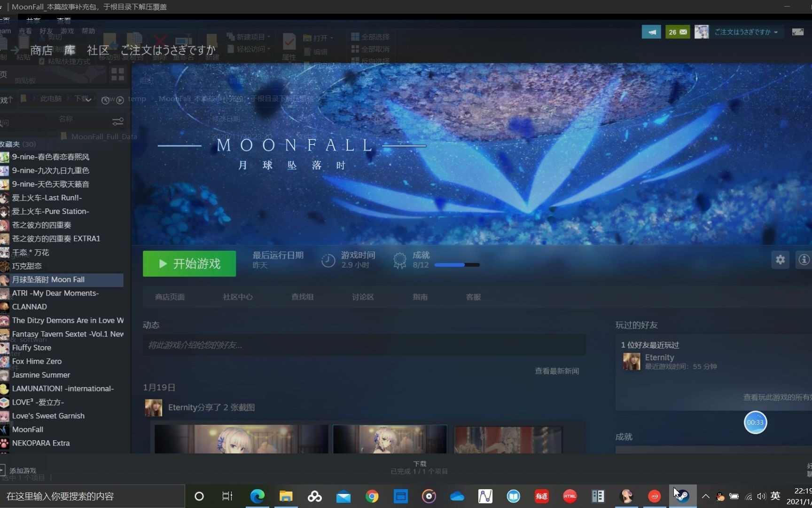
Task: Collapse the 收藏夹 (30) category
Action: click(18, 144)
